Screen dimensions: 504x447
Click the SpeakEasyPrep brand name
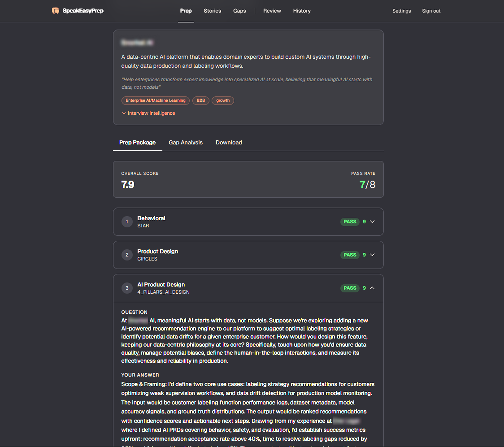[x=83, y=11]
